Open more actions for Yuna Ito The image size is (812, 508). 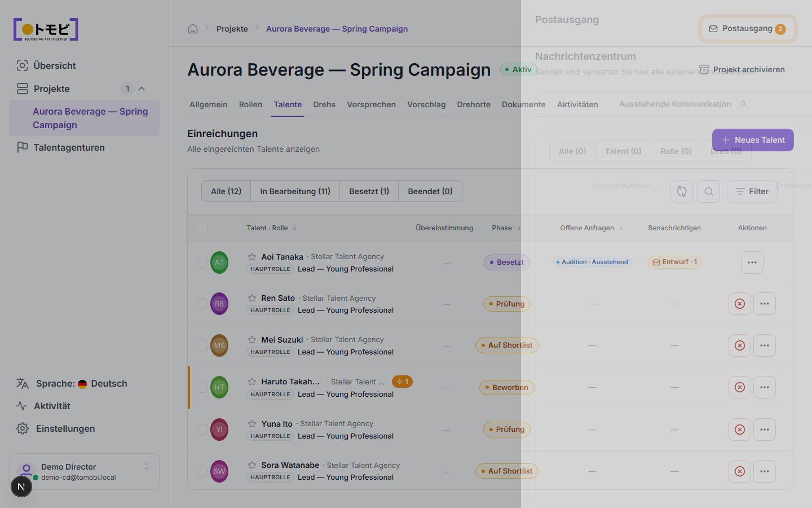(765, 430)
